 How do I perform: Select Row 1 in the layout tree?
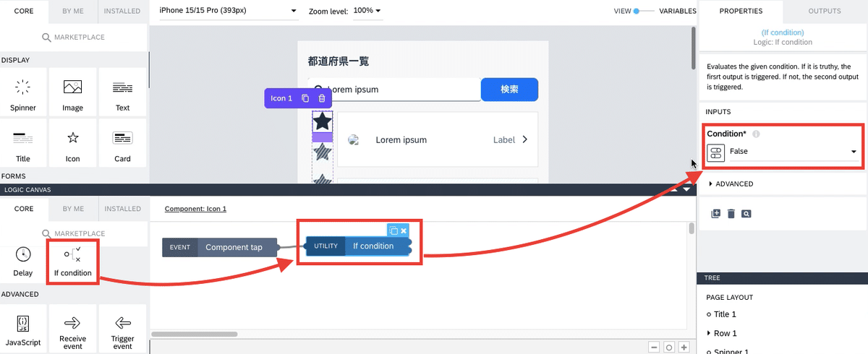pos(725,333)
